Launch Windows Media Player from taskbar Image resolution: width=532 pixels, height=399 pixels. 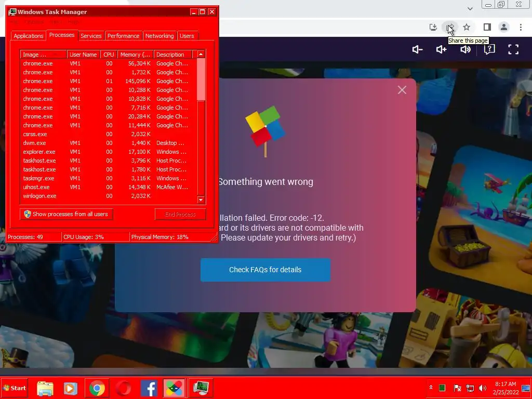click(71, 388)
